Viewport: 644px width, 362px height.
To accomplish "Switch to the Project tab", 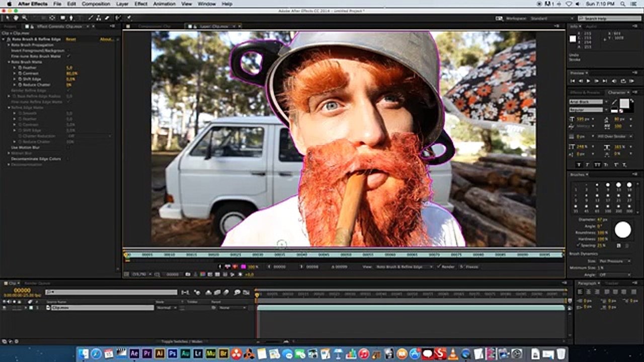I will [9, 26].
